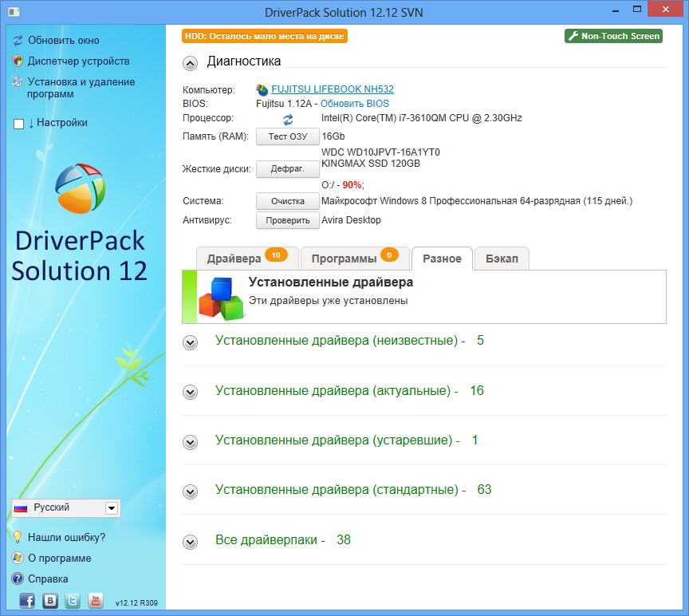Screen dimensions: 689x616
Task: Expand unknown installed drivers list
Action: [190, 342]
